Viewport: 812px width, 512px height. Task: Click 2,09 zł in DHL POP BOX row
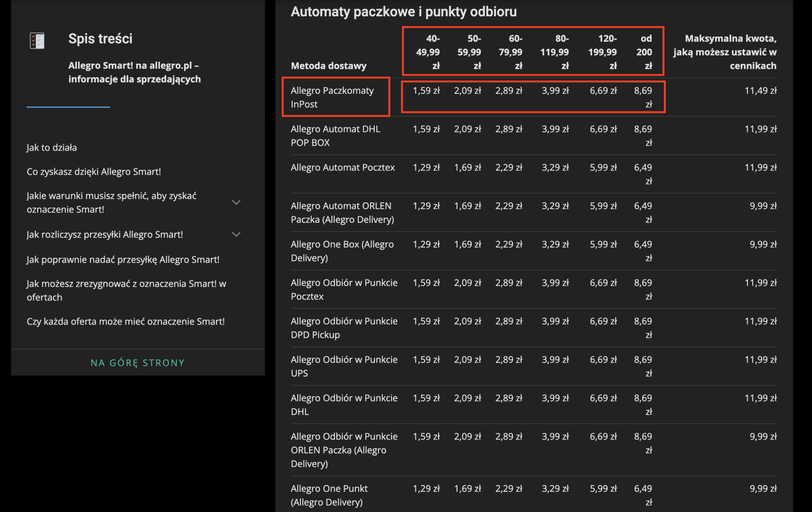467,129
